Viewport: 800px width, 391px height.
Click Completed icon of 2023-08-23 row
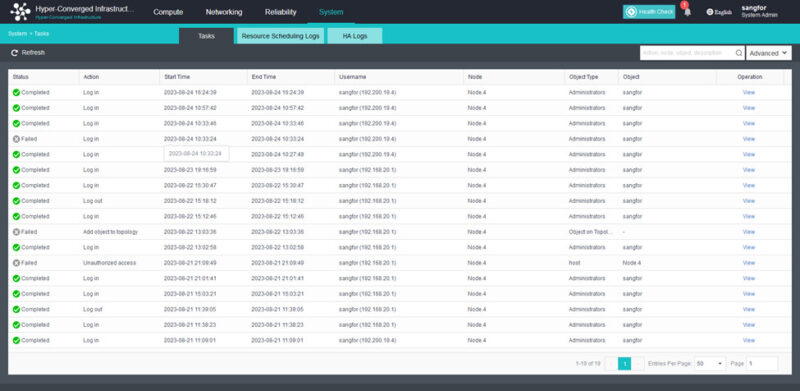point(16,170)
